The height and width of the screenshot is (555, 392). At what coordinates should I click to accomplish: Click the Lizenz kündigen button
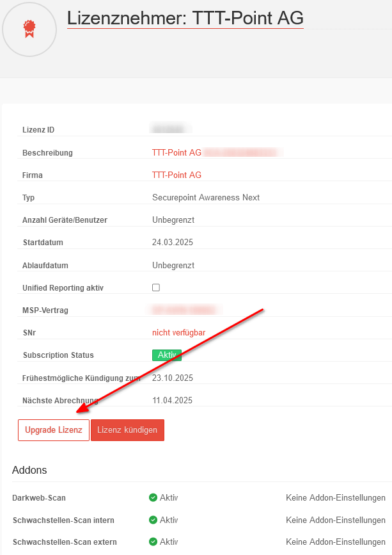[x=127, y=430]
